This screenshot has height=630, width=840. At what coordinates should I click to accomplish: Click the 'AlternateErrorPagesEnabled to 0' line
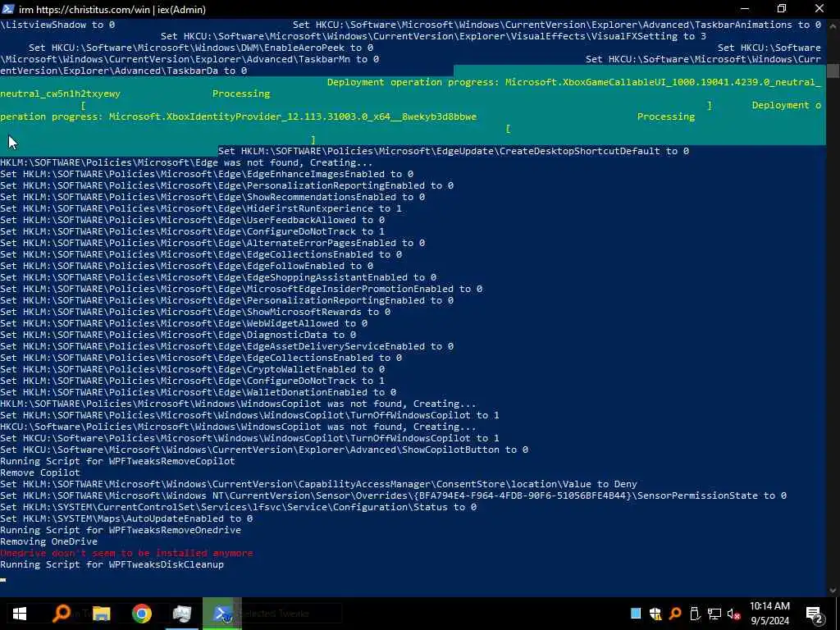pyautogui.click(x=212, y=243)
